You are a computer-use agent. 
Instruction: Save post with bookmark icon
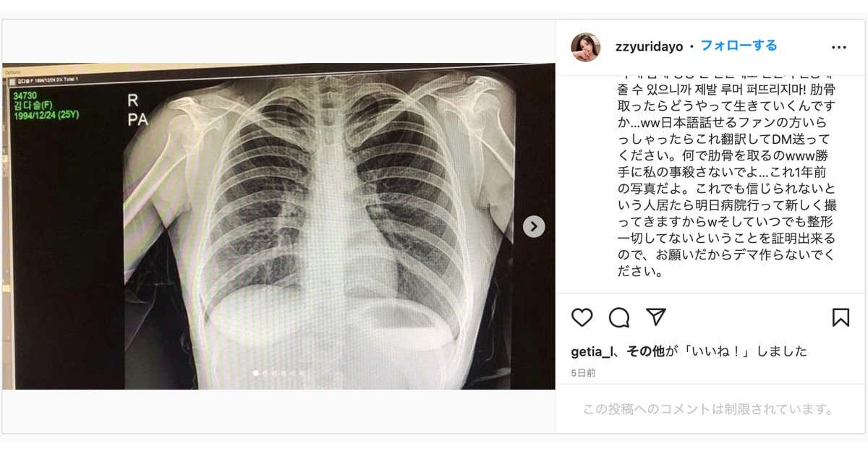pos(841,317)
